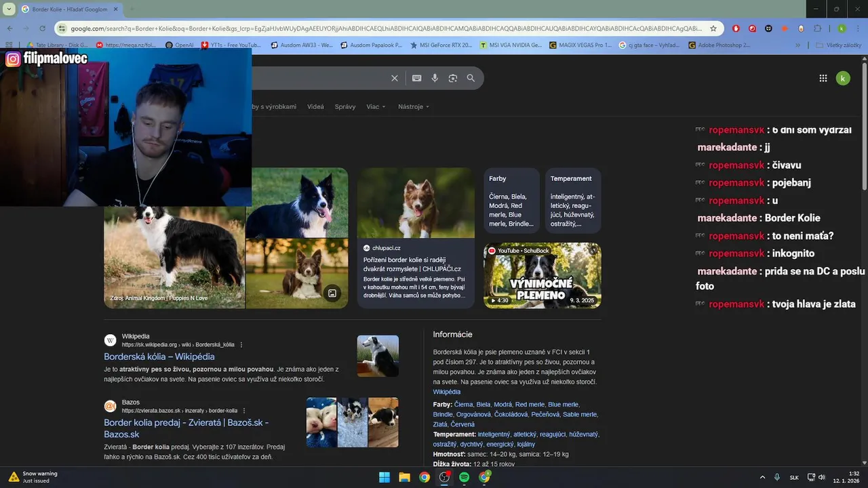Open the volume and network quick settings

tap(817, 477)
